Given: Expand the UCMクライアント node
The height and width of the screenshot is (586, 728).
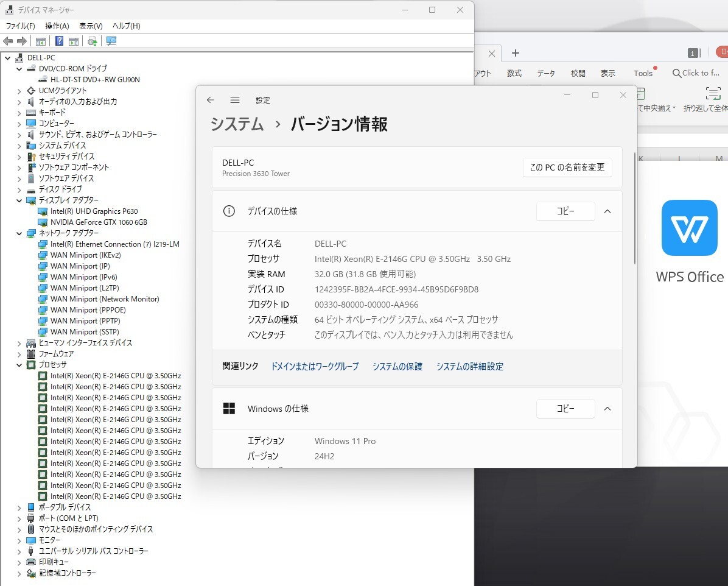Looking at the screenshot, I should click(19, 91).
